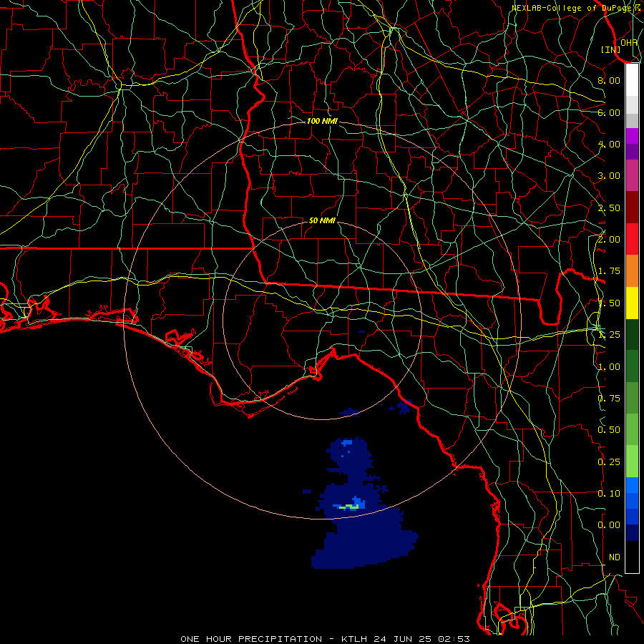Click the lime green swatch beside 0.25
644x644 pixels.
pos(632,462)
